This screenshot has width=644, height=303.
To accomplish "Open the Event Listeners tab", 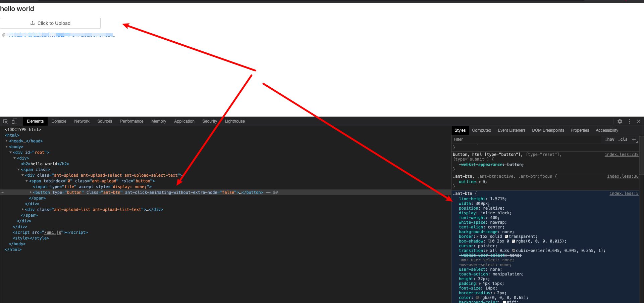I will coord(512,130).
